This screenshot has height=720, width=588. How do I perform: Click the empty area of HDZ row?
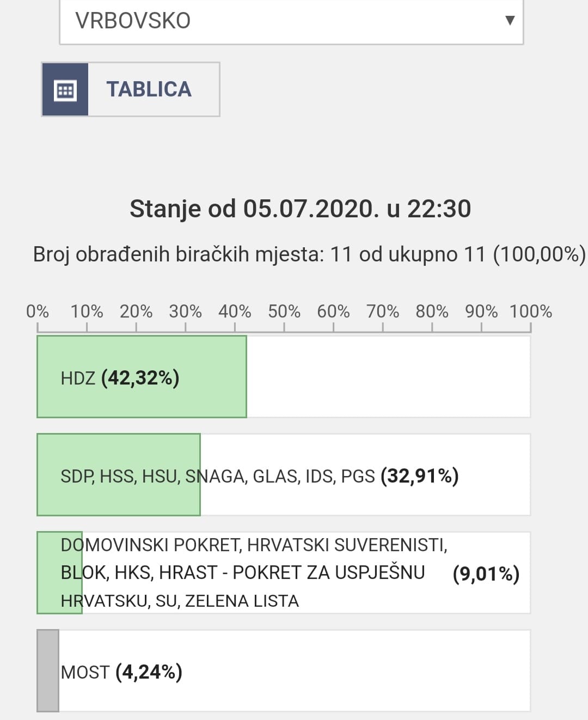388,377
